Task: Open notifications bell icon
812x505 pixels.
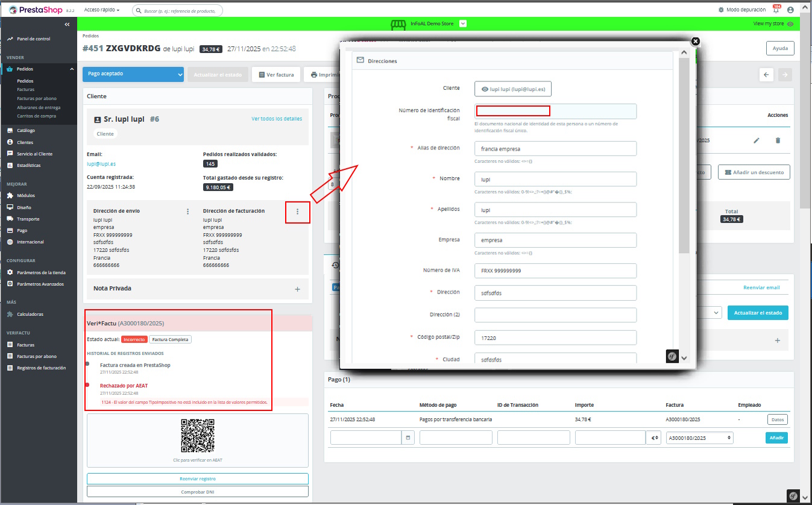Action: coord(776,10)
